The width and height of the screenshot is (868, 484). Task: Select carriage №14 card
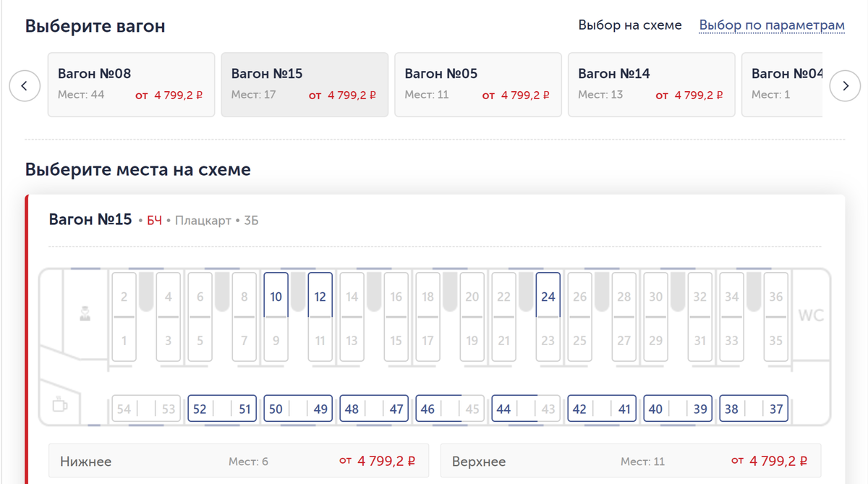click(651, 84)
